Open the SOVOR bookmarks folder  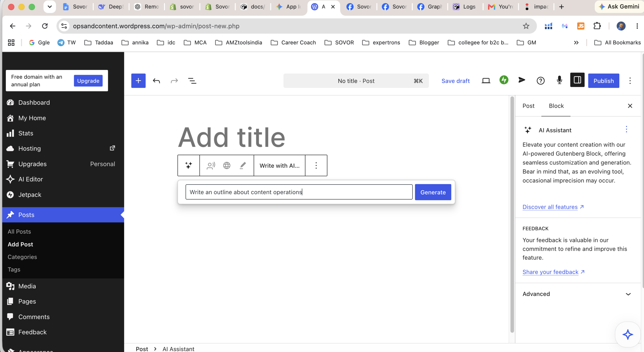(x=339, y=43)
